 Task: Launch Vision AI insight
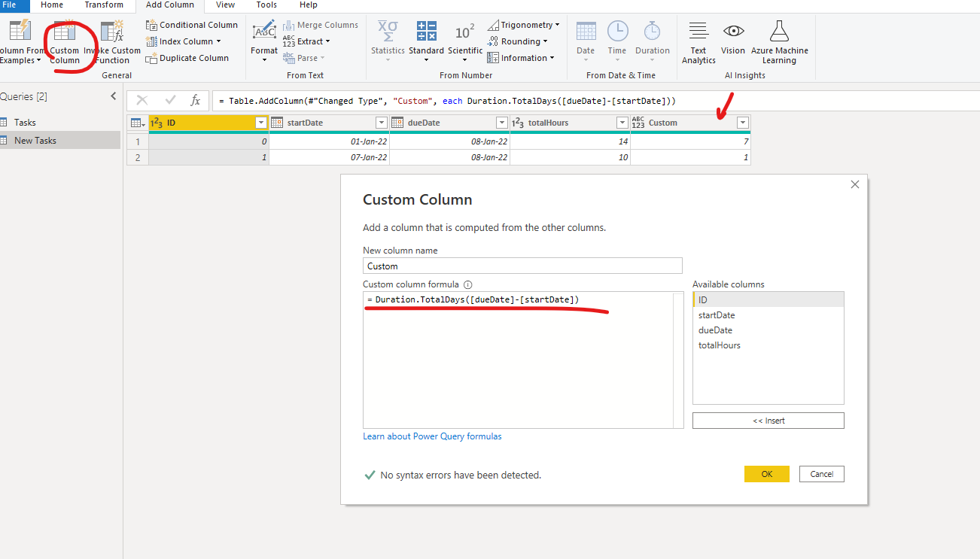(x=733, y=38)
